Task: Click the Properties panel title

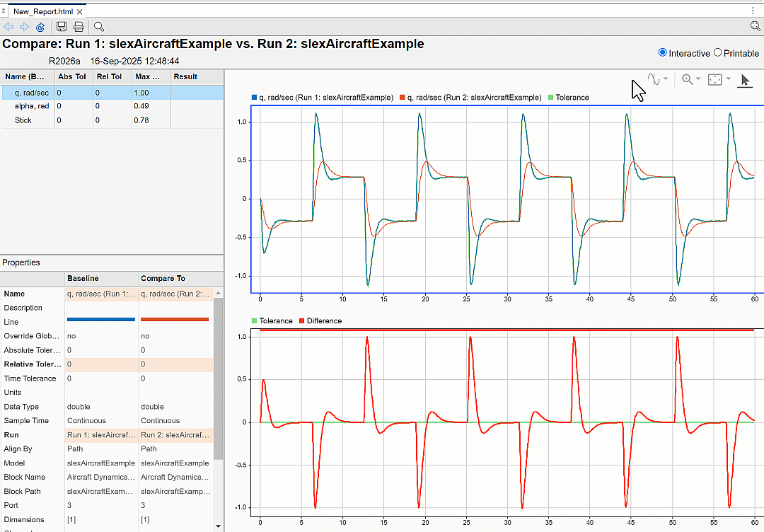Action: coord(21,262)
